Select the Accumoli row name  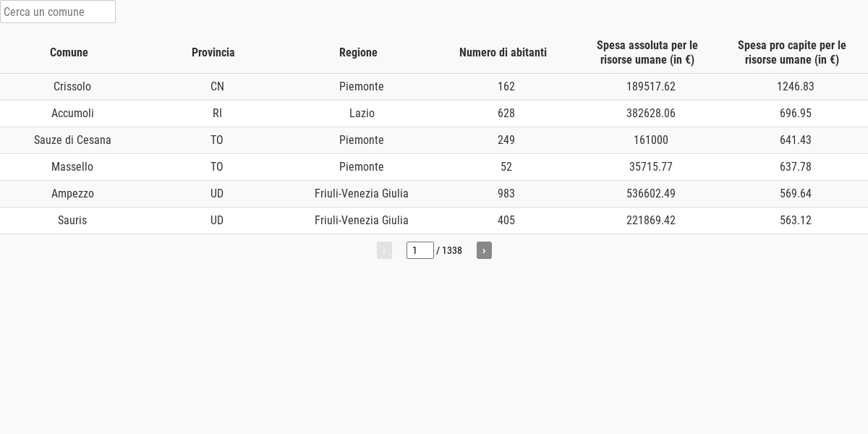click(x=72, y=114)
